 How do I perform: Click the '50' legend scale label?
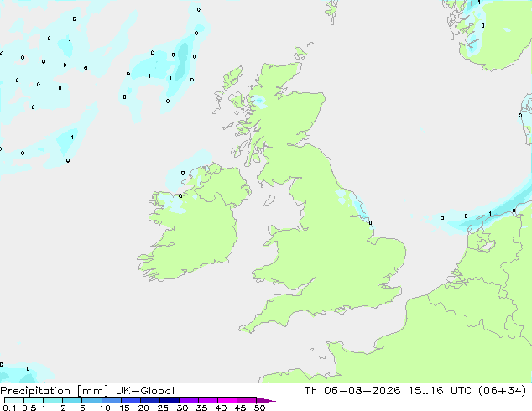[x=260, y=408]
